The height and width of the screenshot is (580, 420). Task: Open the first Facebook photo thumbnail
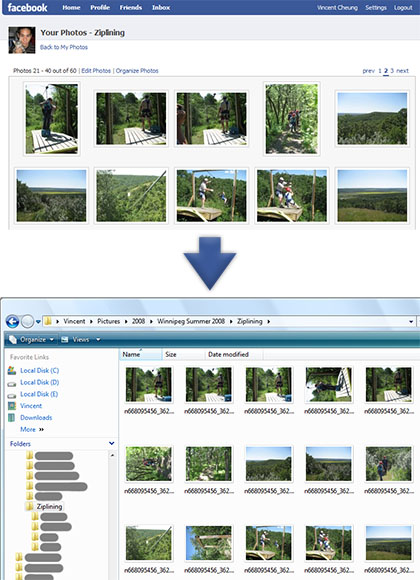point(51,119)
